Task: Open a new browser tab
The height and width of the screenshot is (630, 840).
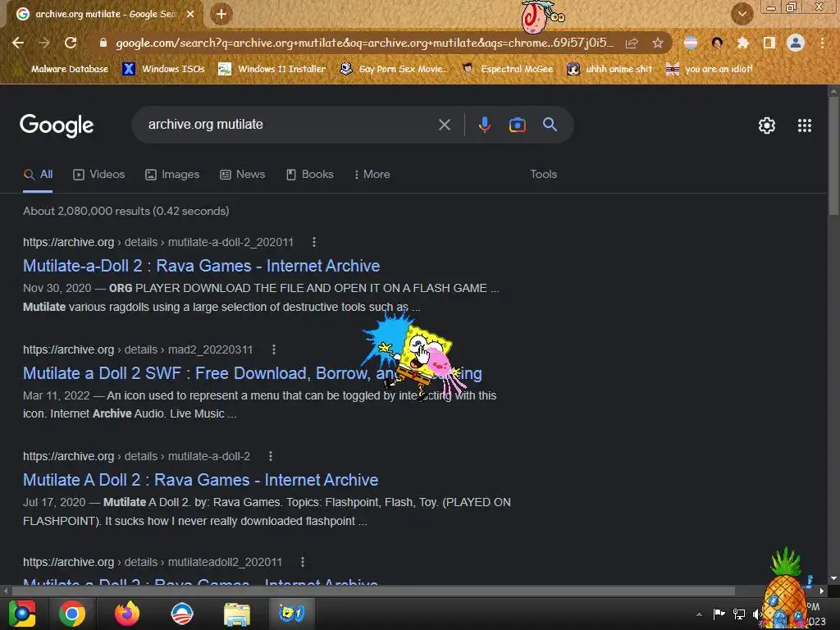Action: click(221, 14)
